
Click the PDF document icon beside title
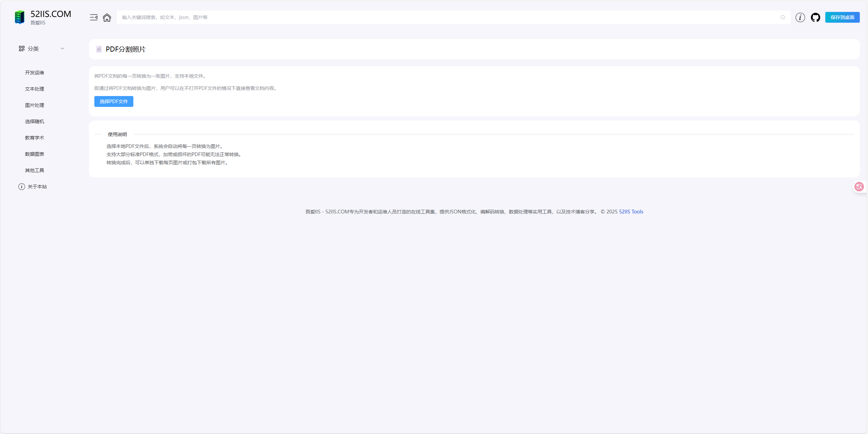coord(99,49)
